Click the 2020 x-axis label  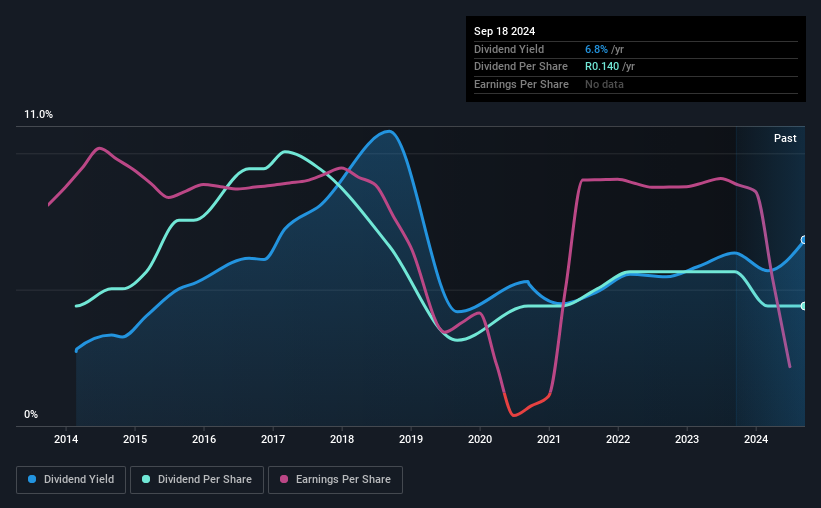(x=480, y=439)
